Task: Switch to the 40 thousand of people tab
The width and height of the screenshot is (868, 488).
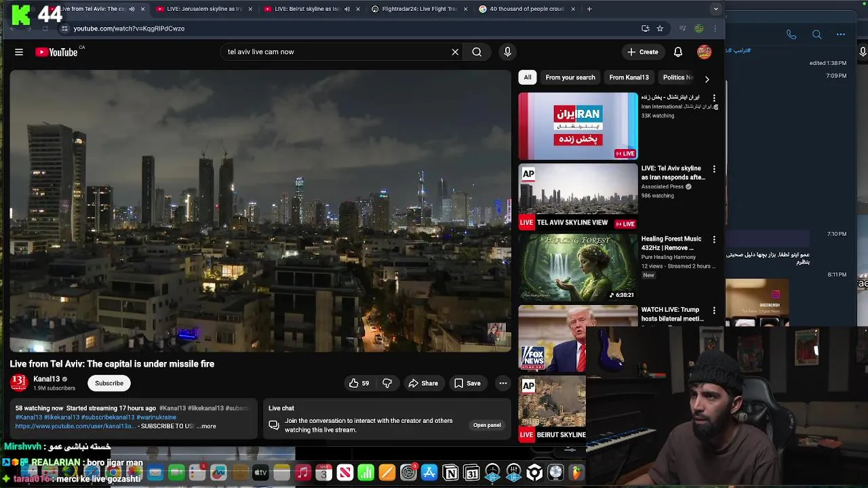Action: [x=527, y=9]
